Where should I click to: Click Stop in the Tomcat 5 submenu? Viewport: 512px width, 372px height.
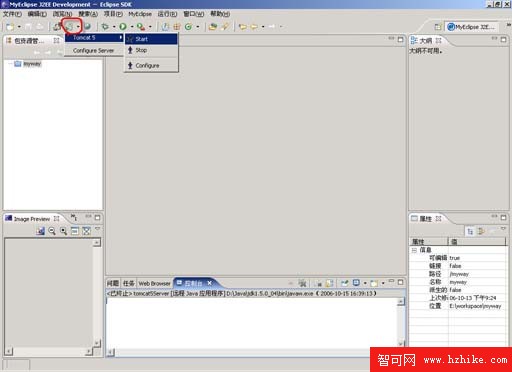(151, 50)
